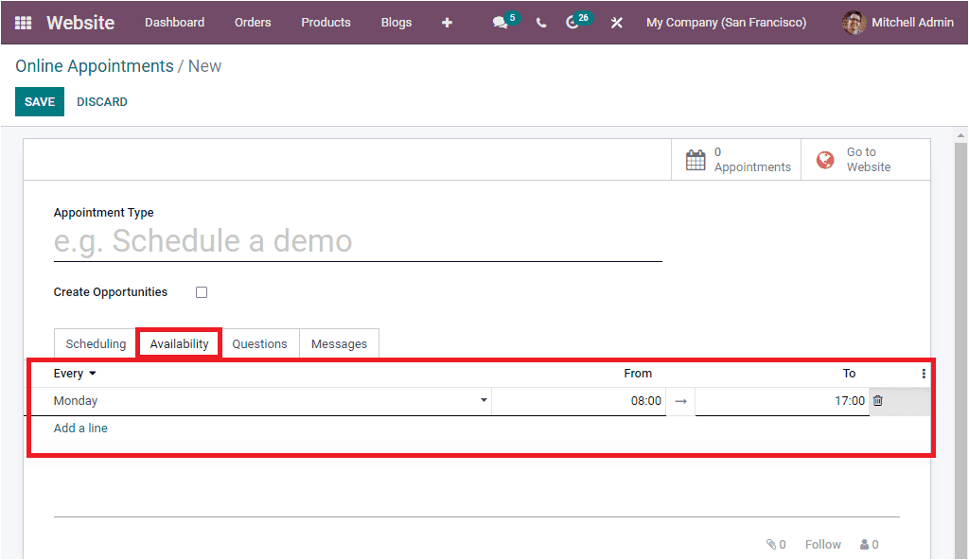This screenshot has height=560, width=969.
Task: Open the Products menu
Action: pyautogui.click(x=326, y=22)
